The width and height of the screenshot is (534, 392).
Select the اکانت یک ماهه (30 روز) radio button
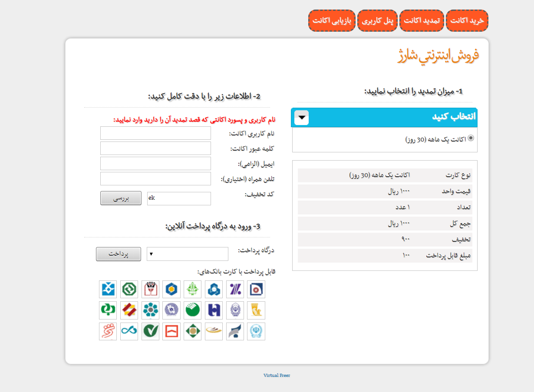(x=471, y=138)
